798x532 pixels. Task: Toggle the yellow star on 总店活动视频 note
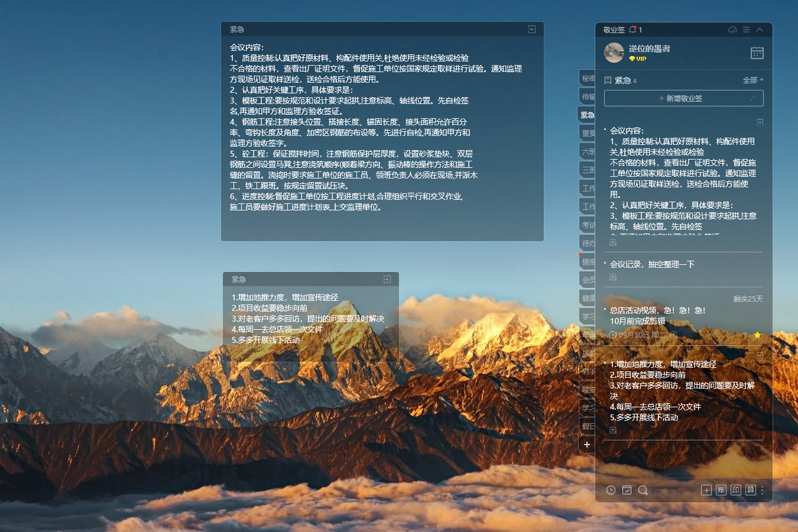coord(757,335)
